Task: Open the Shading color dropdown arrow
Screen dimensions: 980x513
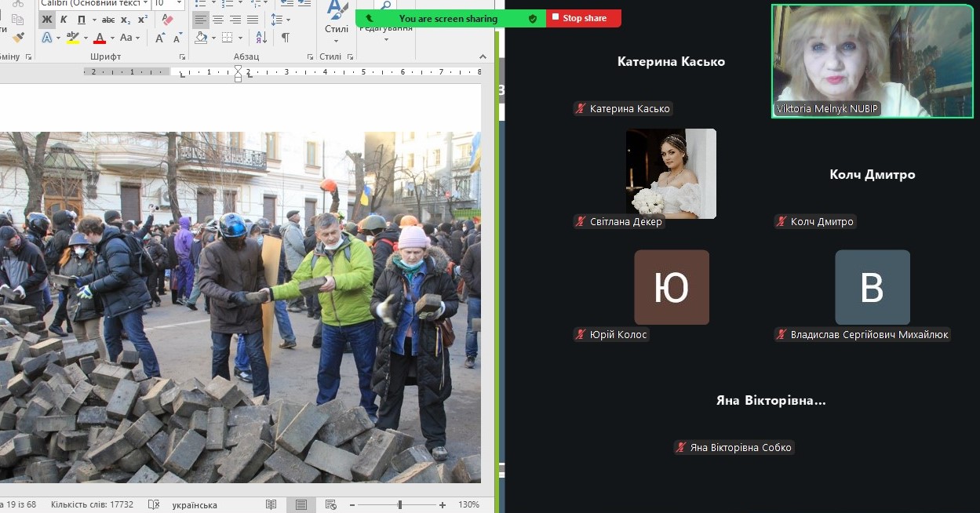Action: [x=213, y=38]
